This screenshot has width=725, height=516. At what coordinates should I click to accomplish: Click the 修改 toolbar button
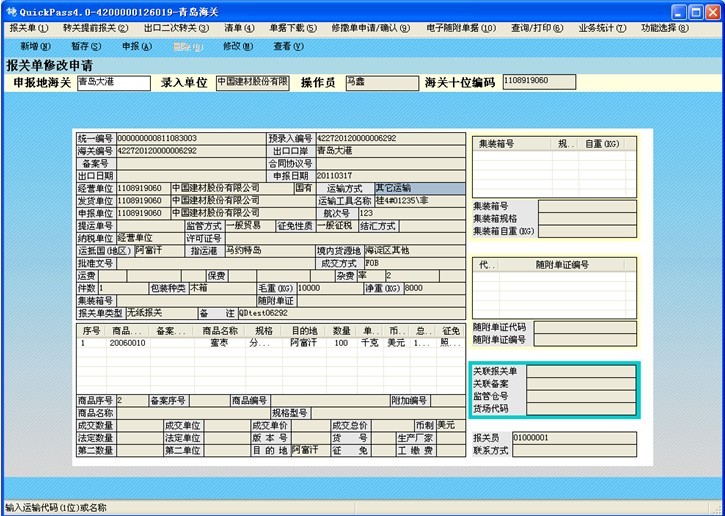(x=237, y=46)
